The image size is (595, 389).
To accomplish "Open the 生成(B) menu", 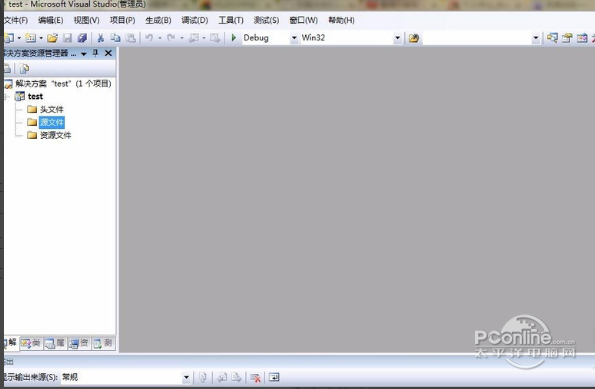I will click(x=158, y=20).
